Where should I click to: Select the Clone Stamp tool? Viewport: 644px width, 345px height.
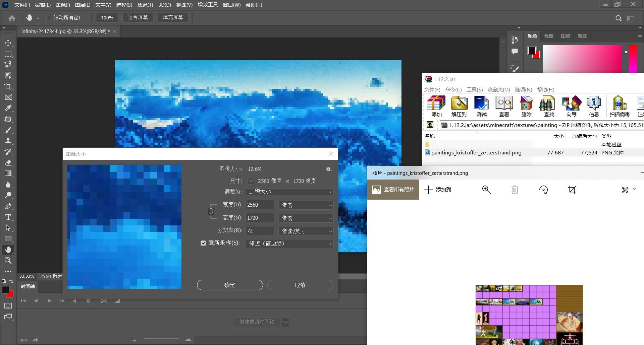8,141
